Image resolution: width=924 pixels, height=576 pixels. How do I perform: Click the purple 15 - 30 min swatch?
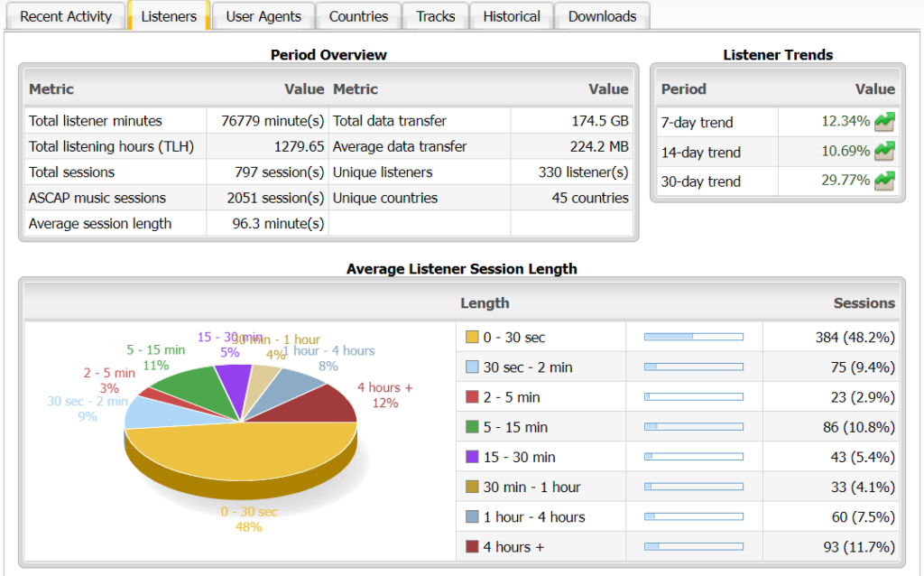[472, 457]
